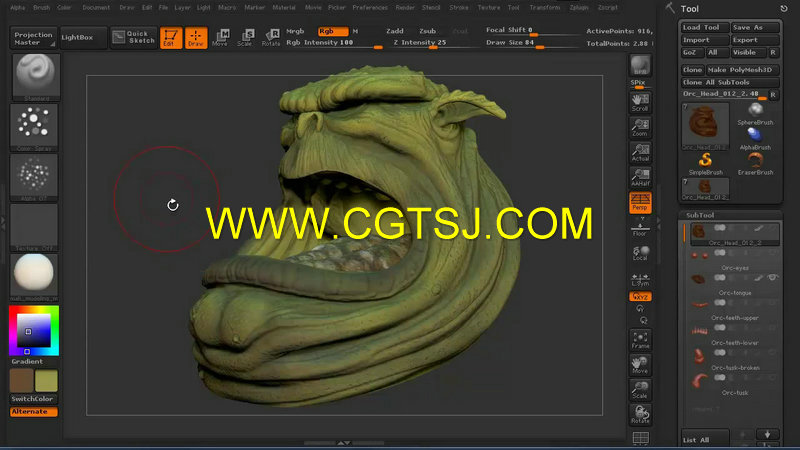This screenshot has width=800, height=450.
Task: Click the Zoom canvas navigation icon
Action: point(640,128)
